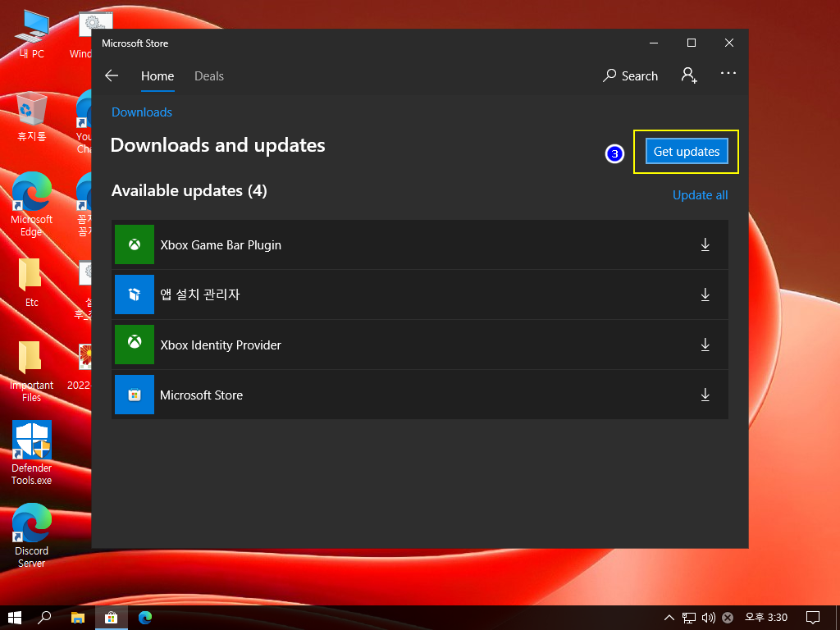Download the 앱 설치 관리자 update
The width and height of the screenshot is (840, 630).
click(705, 294)
